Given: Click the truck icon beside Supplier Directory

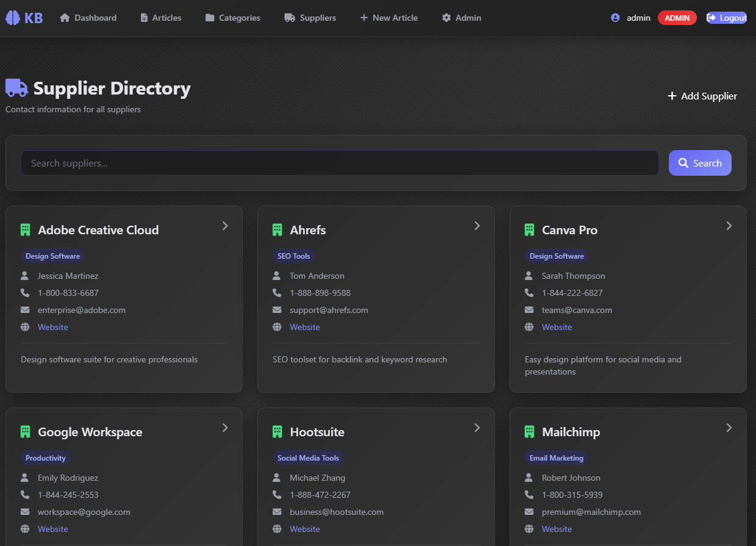Looking at the screenshot, I should [17, 88].
